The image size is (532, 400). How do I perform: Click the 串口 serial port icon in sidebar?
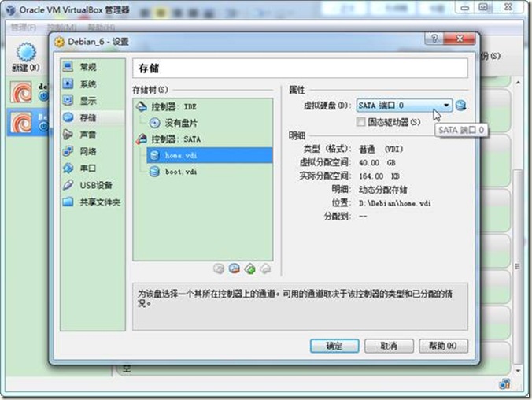tap(68, 168)
